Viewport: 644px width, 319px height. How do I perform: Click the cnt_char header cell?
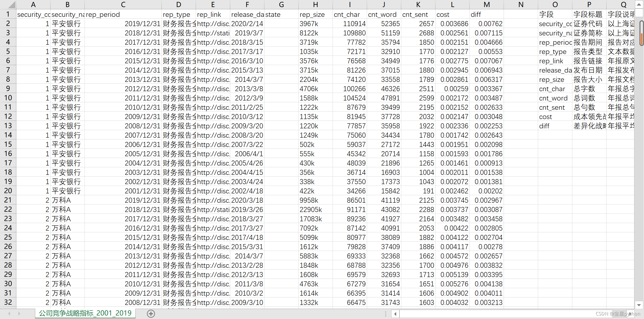(x=350, y=14)
